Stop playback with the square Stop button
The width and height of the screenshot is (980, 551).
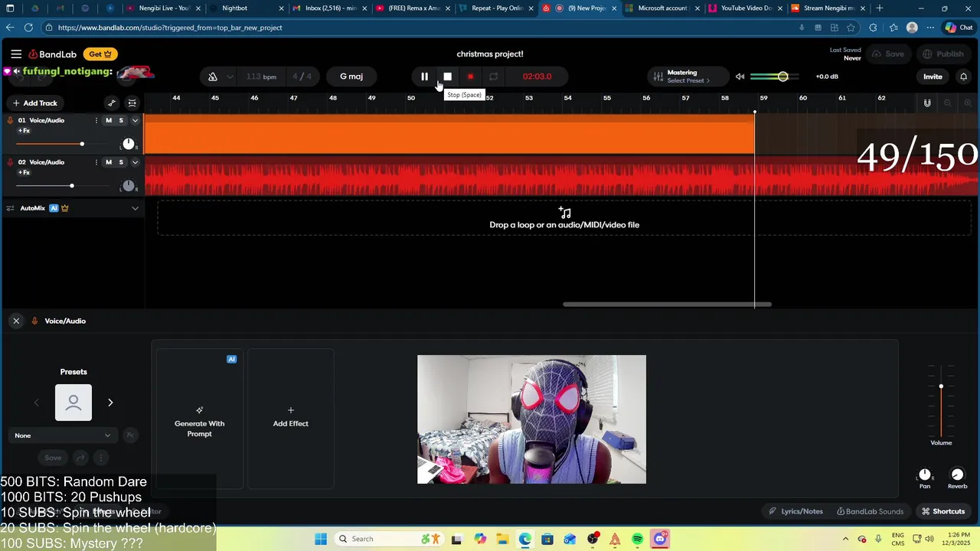pos(448,77)
